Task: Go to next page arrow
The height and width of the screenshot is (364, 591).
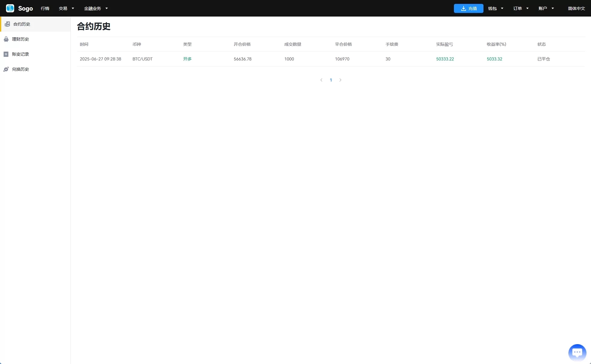Action: [340, 80]
